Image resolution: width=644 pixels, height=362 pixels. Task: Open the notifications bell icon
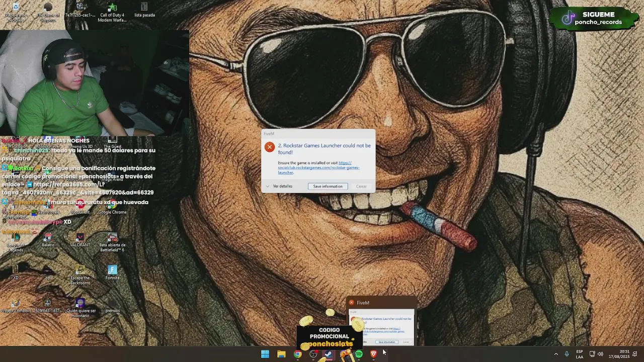pos(635,354)
